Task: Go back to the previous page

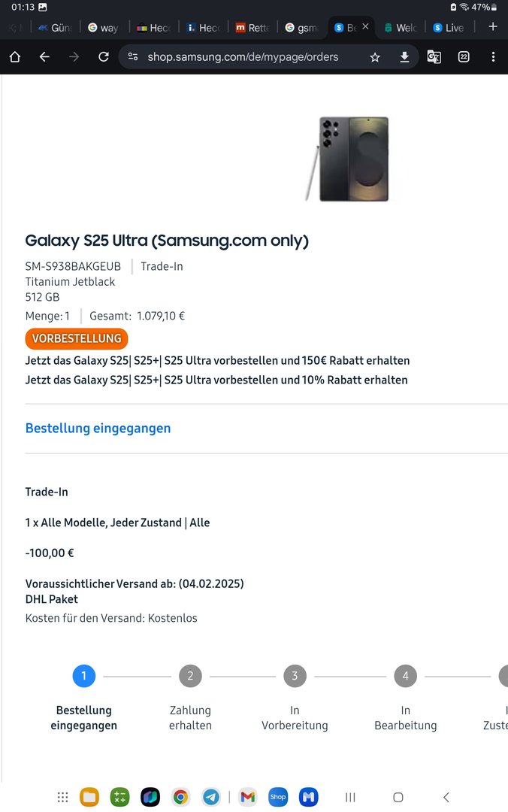Action: tap(44, 57)
